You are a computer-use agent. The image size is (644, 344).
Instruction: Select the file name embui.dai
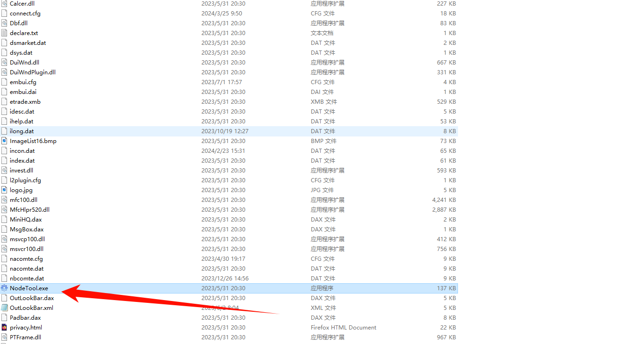click(23, 92)
